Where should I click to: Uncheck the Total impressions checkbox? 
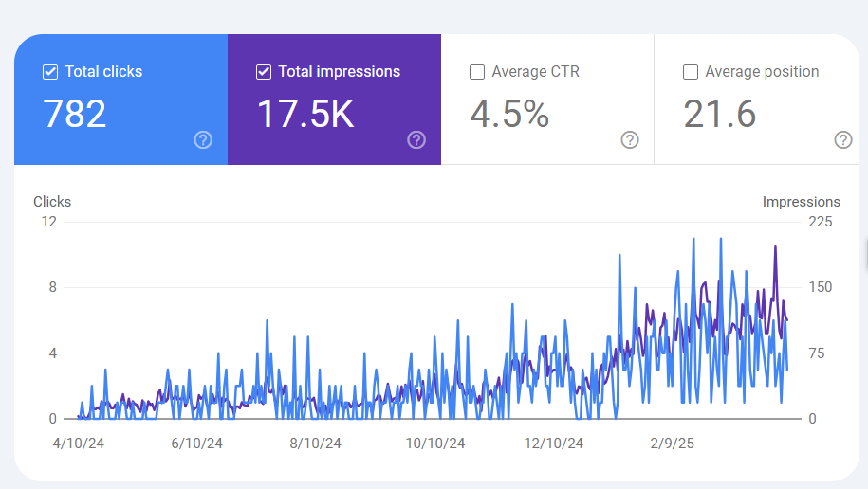click(265, 72)
